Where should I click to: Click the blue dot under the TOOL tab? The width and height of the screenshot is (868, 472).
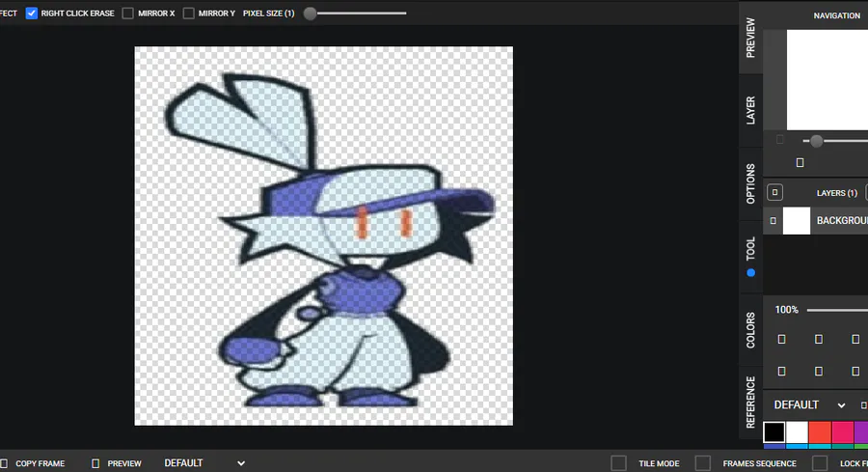coord(750,272)
